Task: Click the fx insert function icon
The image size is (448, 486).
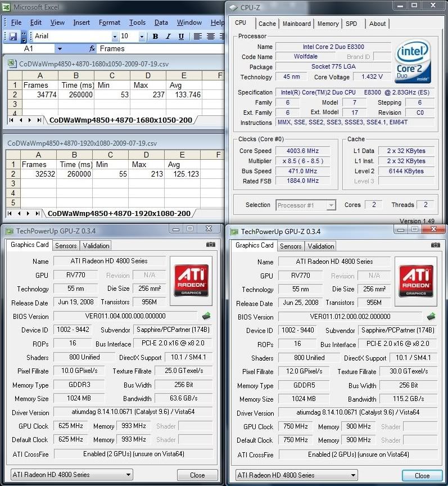Action: click(92, 49)
